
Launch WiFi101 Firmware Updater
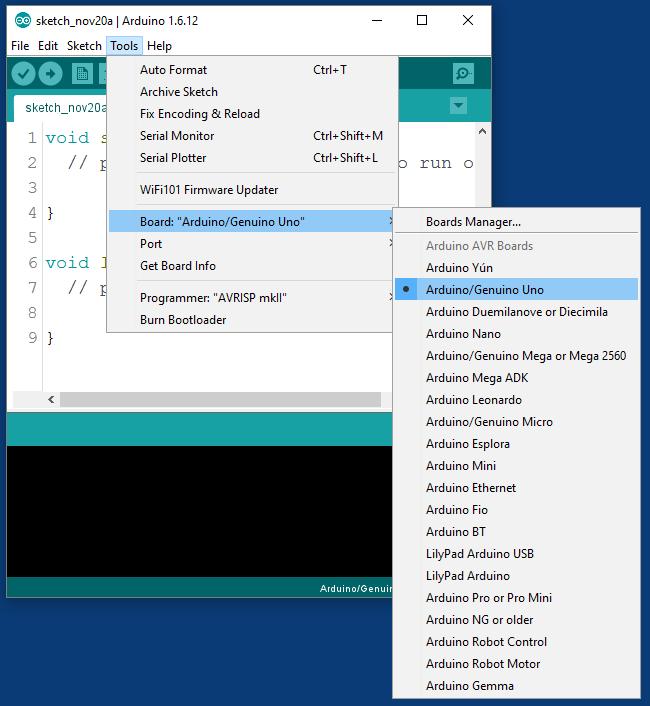pyautogui.click(x=252, y=190)
